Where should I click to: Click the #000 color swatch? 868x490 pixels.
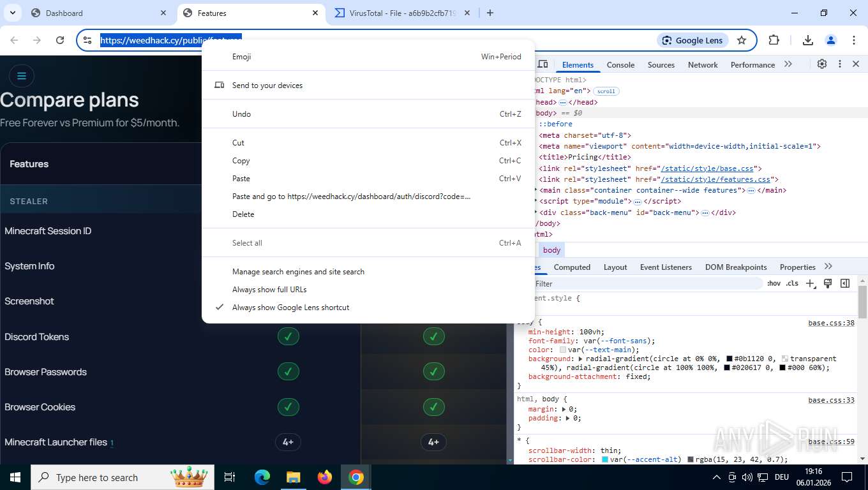click(x=782, y=367)
